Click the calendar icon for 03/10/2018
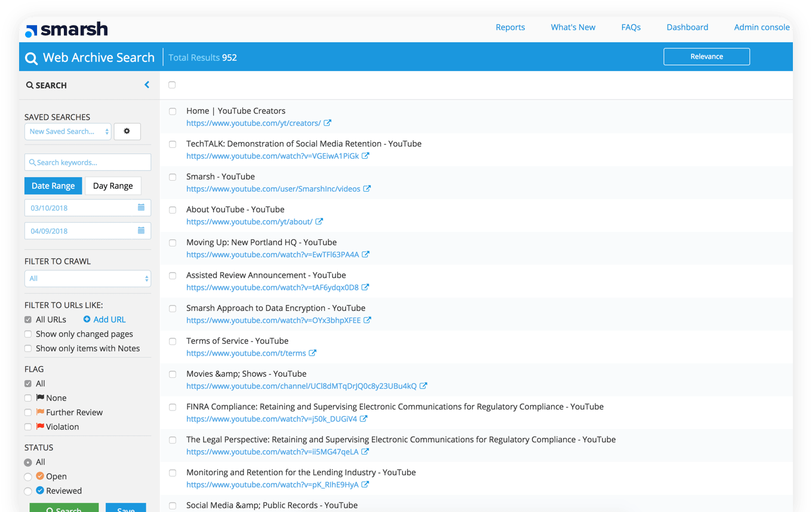Screen dimensions: 812x512 point(141,208)
